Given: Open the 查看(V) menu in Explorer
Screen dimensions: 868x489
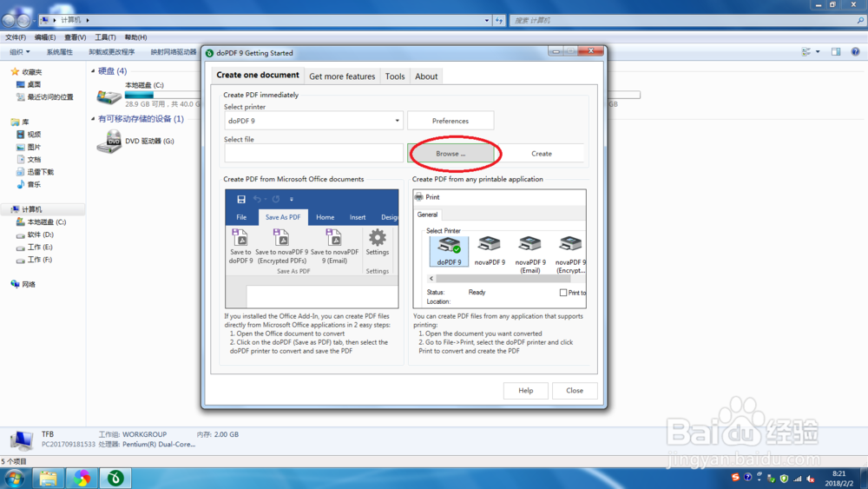Looking at the screenshot, I should click(75, 37).
